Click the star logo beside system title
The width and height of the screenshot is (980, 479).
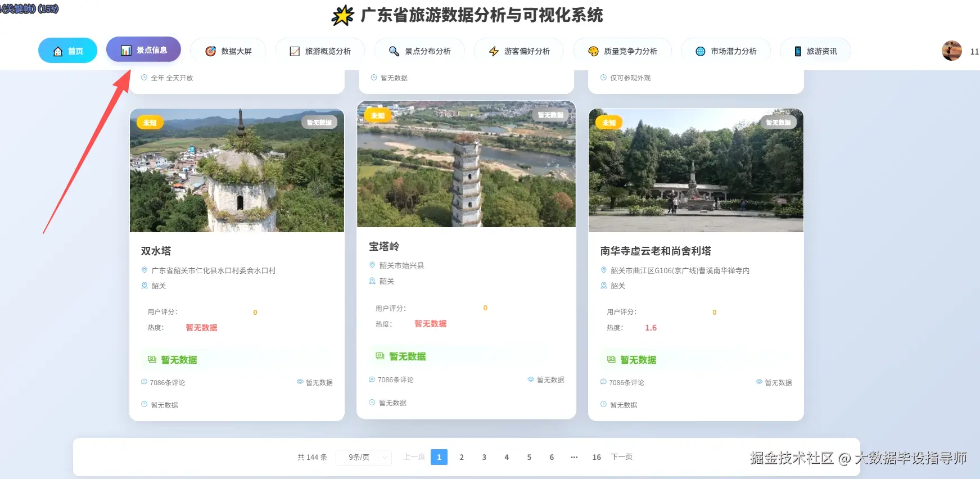[x=342, y=15]
